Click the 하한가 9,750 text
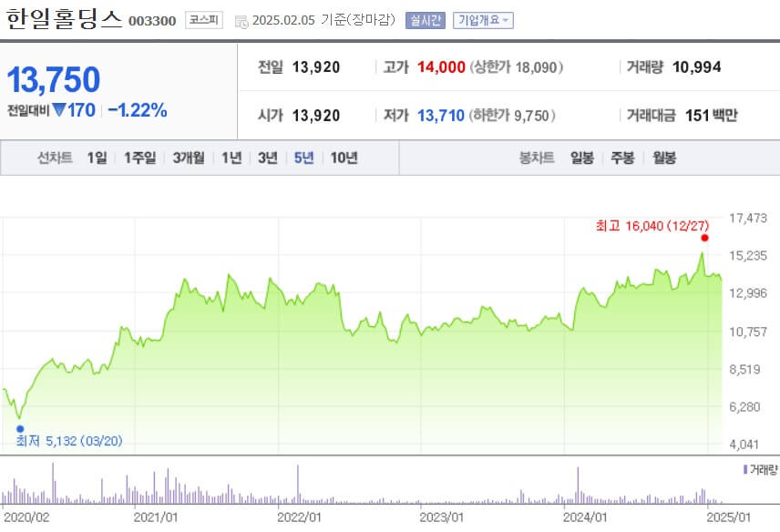 [512, 116]
